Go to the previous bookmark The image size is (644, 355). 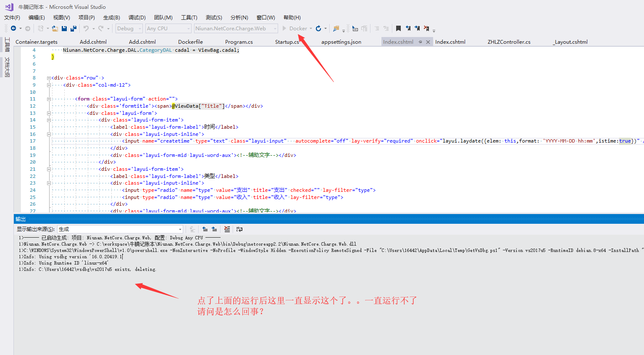408,28
